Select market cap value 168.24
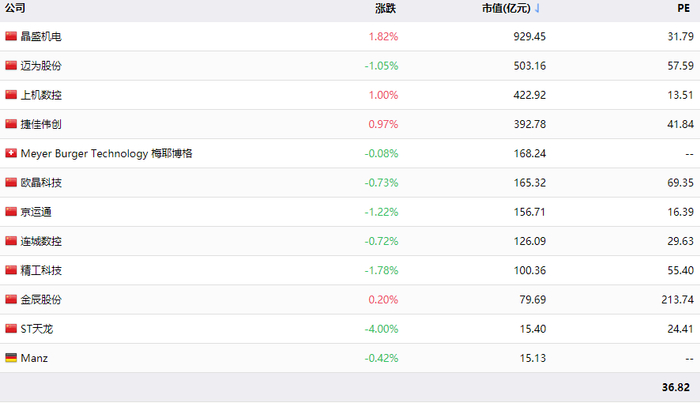700x403 pixels. click(x=529, y=153)
